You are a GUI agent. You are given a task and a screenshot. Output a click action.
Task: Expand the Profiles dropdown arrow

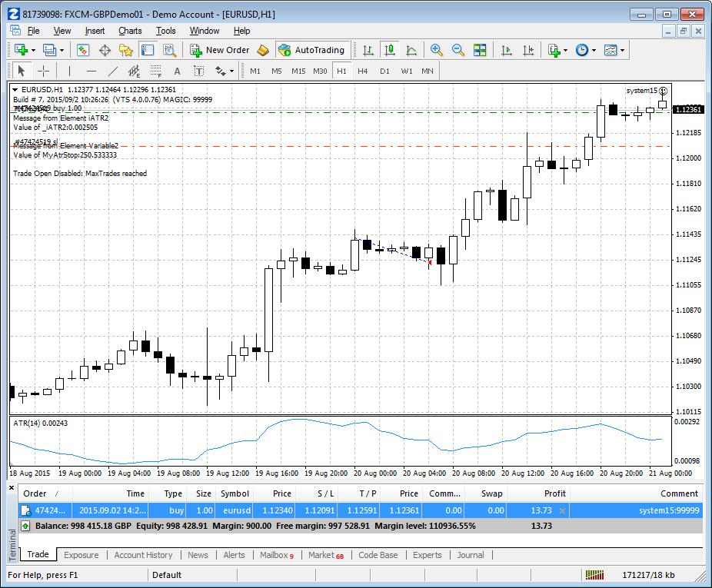(x=62, y=51)
